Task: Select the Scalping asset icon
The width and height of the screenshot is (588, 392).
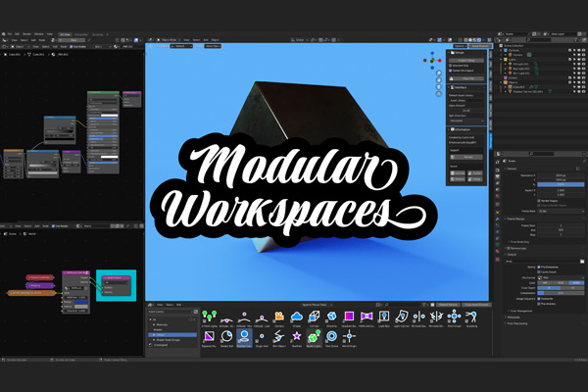Action: (471, 318)
